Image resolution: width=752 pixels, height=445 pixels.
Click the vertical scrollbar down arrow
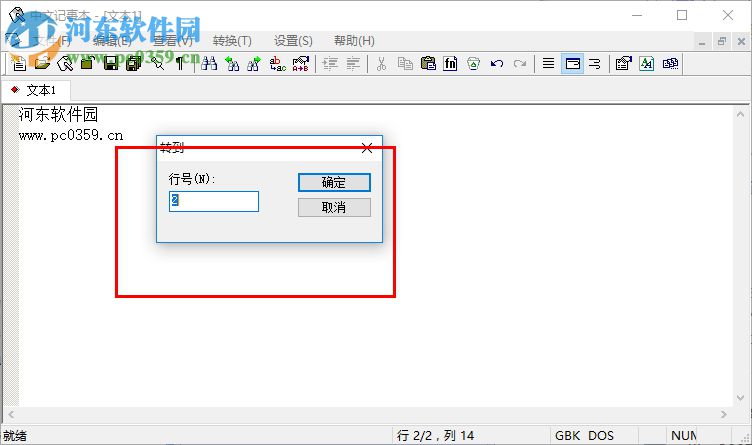[x=740, y=398]
